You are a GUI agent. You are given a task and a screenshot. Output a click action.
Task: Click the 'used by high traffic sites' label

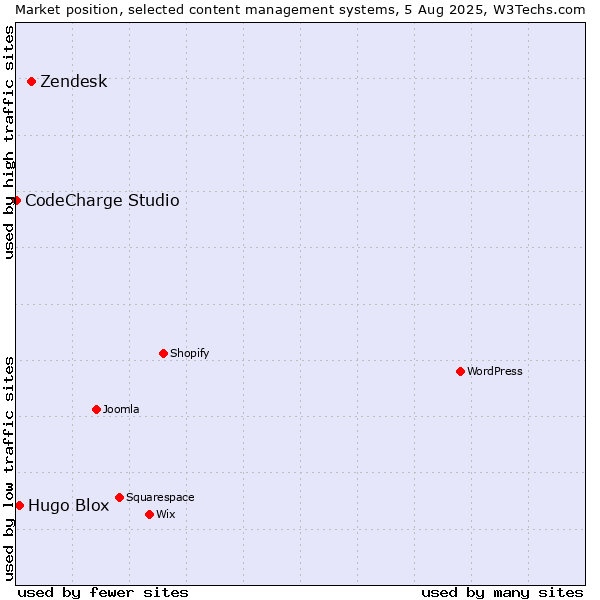[9, 143]
